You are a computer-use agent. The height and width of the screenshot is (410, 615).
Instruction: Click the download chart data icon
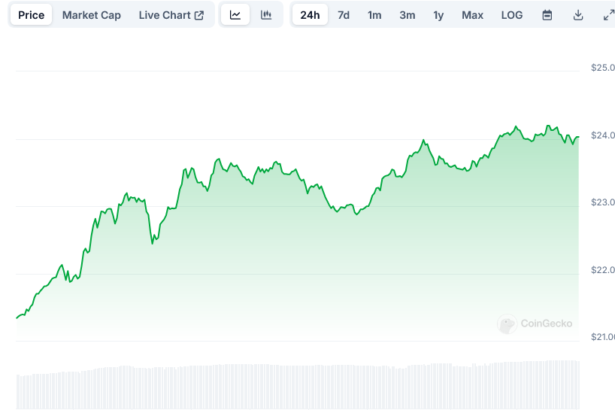click(578, 15)
